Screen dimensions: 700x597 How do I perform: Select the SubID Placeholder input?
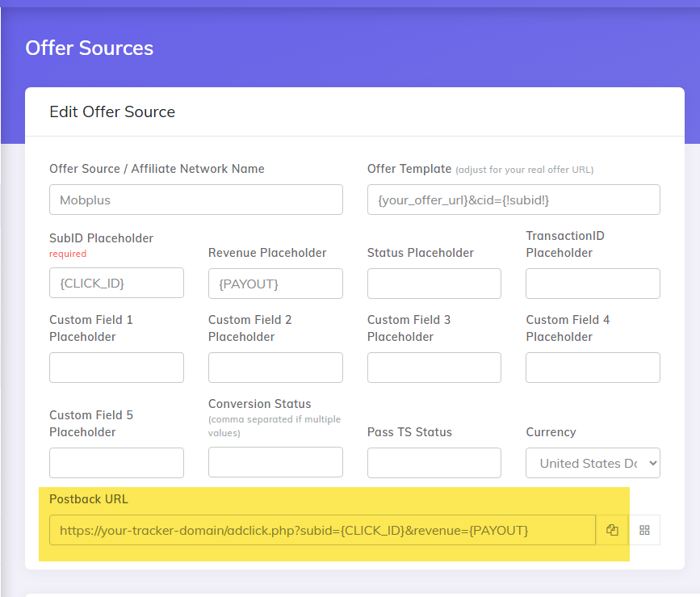(116, 284)
